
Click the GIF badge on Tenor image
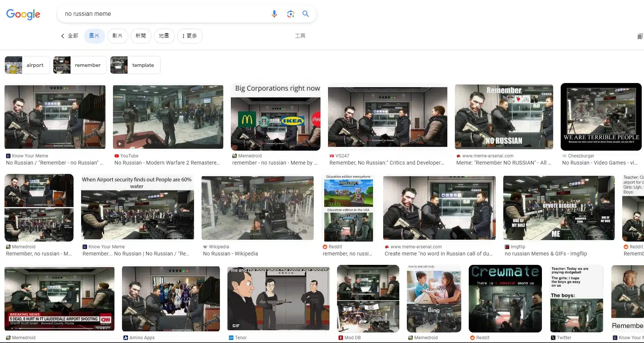pos(236,326)
